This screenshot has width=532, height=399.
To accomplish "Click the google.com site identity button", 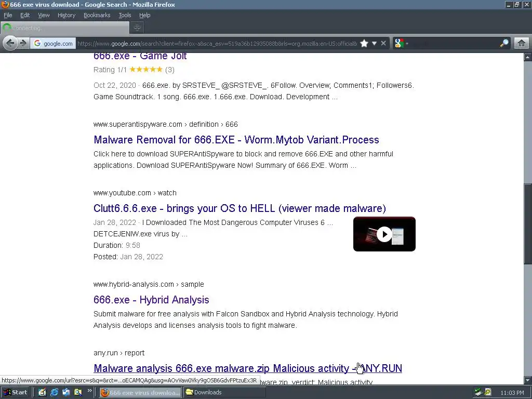I will pos(54,44).
